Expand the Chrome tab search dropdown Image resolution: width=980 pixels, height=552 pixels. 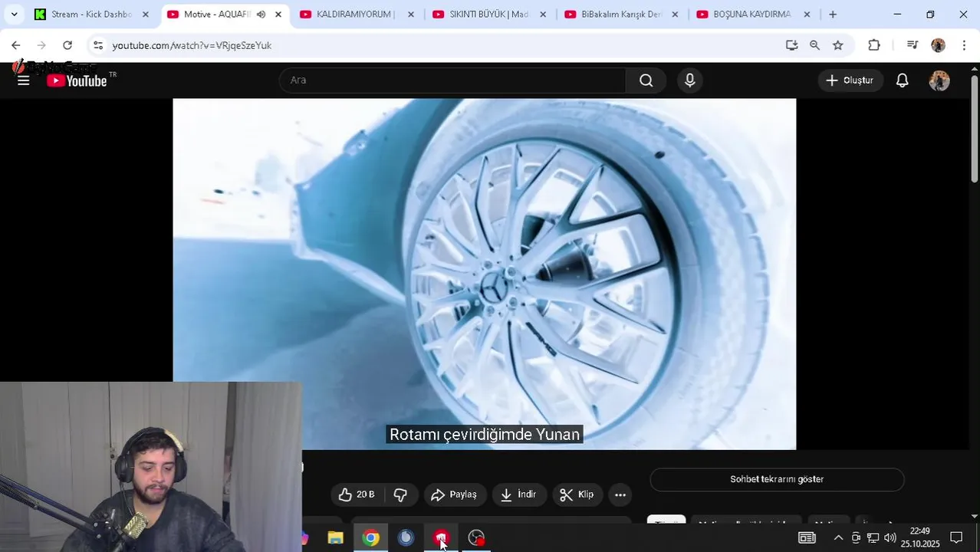tap(14, 15)
